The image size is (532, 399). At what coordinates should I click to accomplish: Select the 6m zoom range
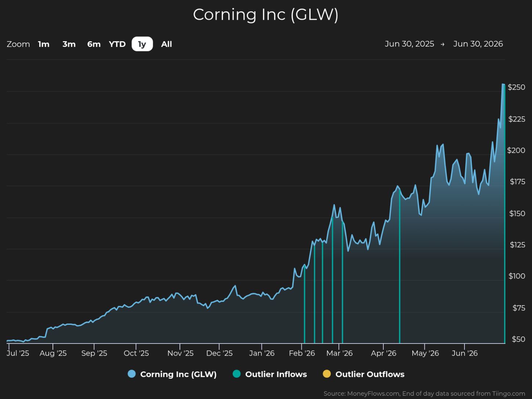pyautogui.click(x=94, y=44)
